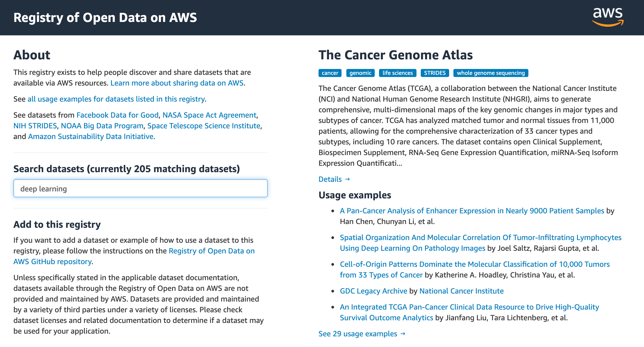Open Facebook Data for Good datasets
Screen dimensions: 644x347
(x=118, y=115)
